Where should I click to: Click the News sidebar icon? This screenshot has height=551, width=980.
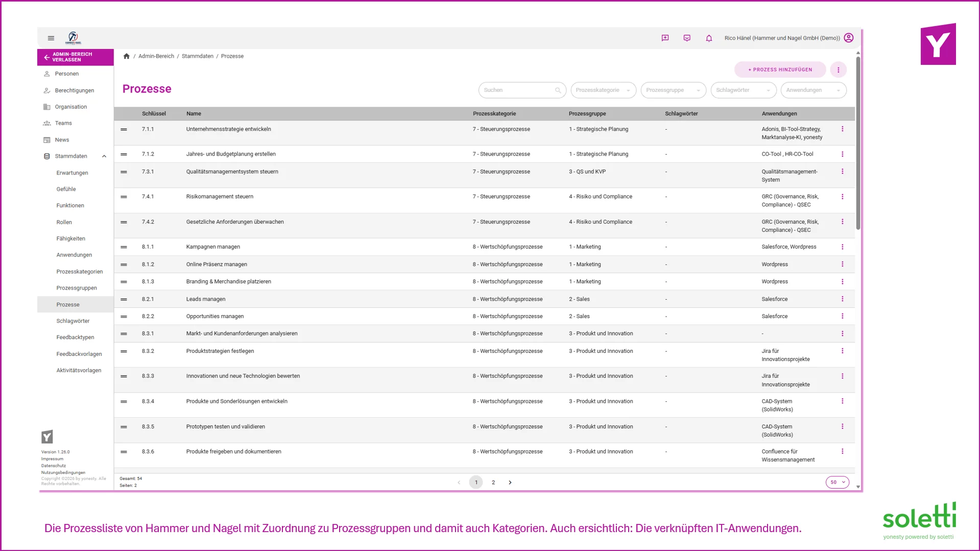pos(47,140)
